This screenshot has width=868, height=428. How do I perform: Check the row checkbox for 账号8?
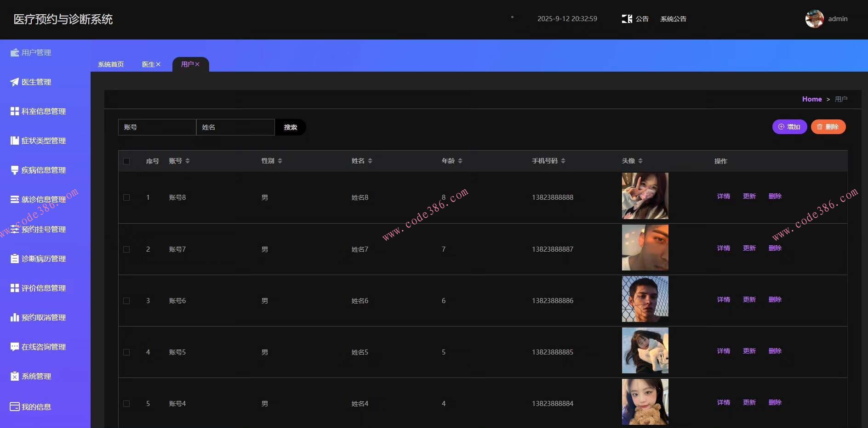click(126, 197)
